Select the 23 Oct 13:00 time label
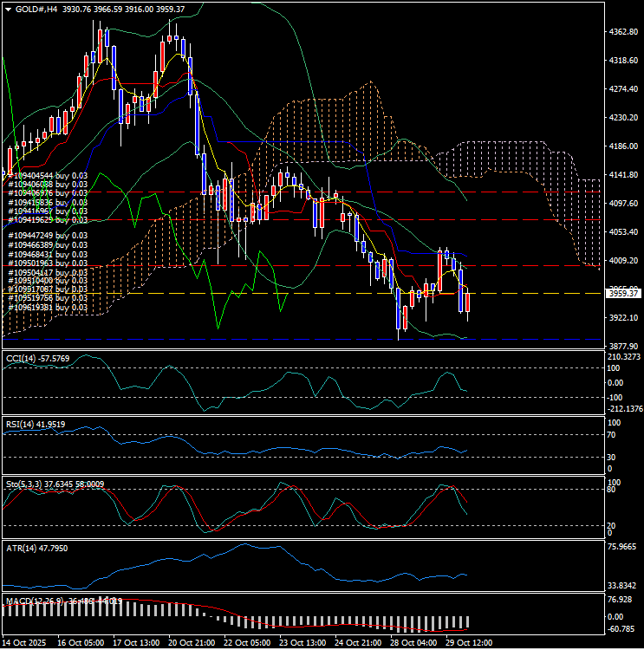Screen dimensions: 644x650 click(x=302, y=643)
